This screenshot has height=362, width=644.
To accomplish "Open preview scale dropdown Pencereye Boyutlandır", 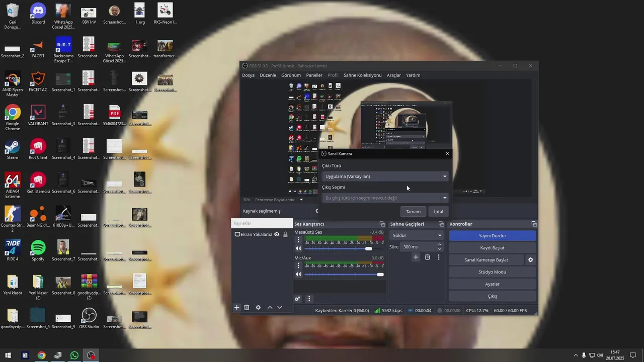I will coord(279,200).
